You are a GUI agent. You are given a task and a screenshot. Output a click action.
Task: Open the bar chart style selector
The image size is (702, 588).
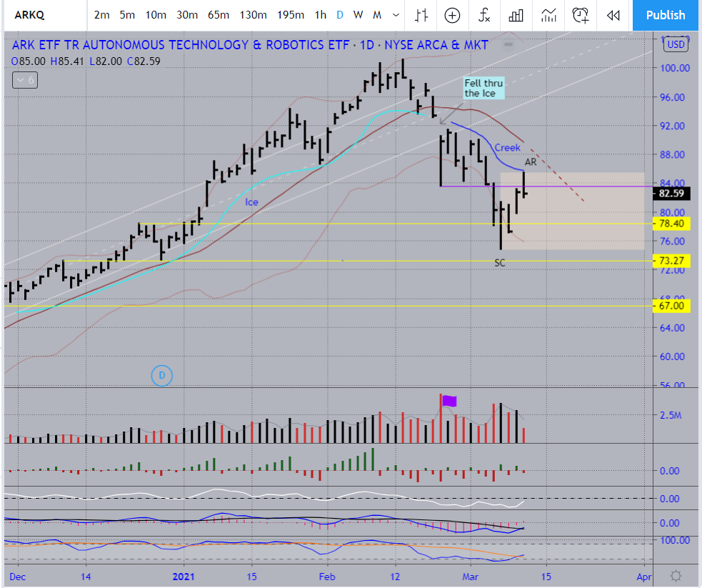click(x=422, y=15)
